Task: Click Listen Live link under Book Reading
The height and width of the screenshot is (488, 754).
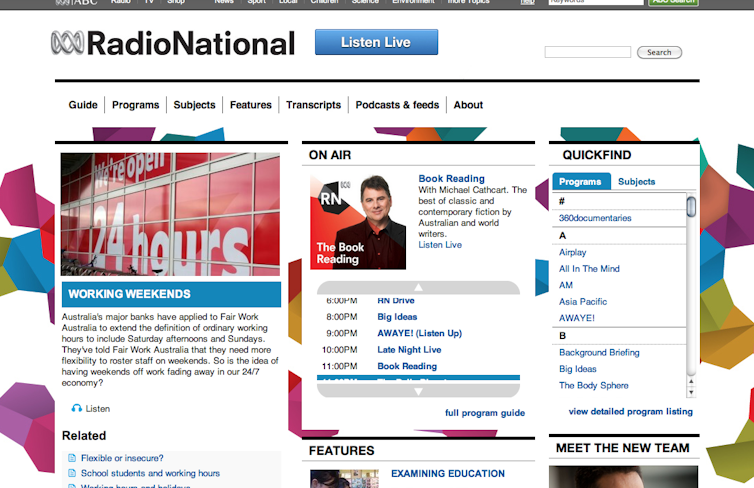Action: pyautogui.click(x=440, y=245)
